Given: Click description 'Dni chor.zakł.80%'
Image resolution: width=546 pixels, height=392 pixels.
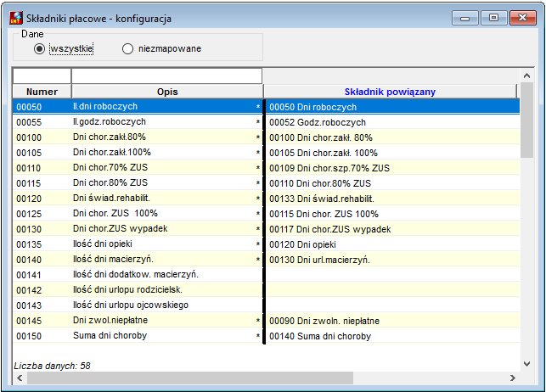Looking at the screenshot, I should [110, 137].
